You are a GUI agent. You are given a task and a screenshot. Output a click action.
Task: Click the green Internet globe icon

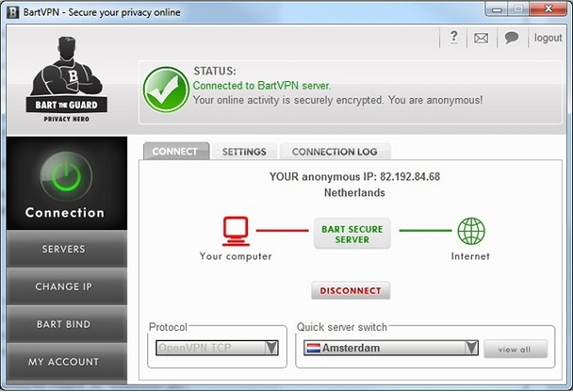[471, 231]
